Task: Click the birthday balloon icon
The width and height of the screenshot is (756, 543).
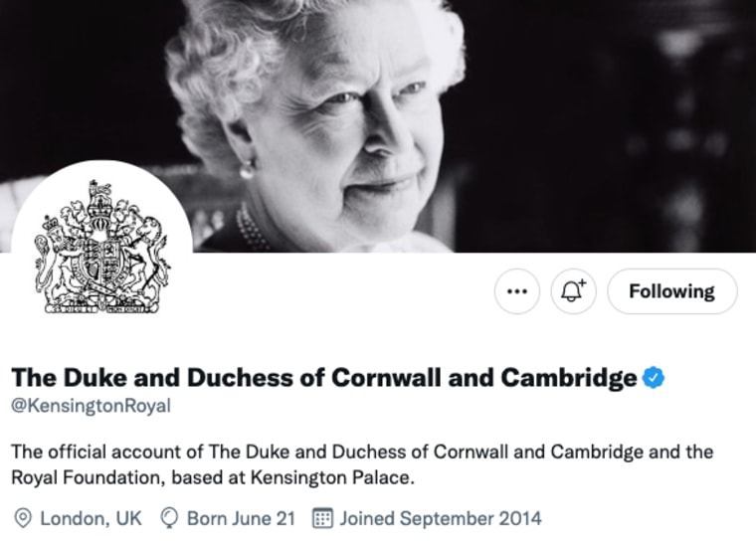Action: pyautogui.click(x=169, y=518)
